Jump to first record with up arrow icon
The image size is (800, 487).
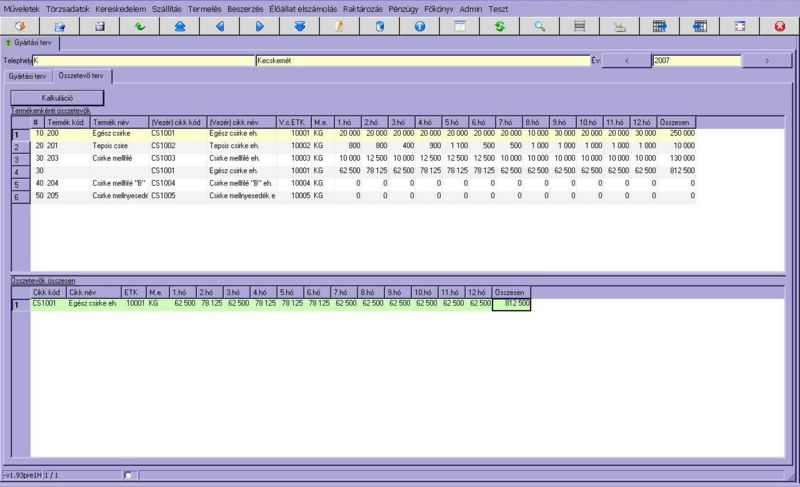point(180,26)
